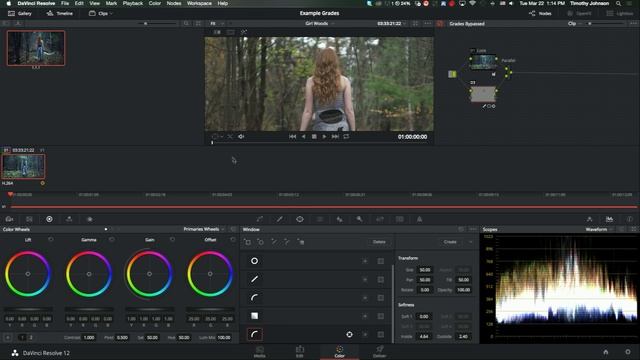Screen dimensions: 640x360
Task: Open the Blur palette
Action: (x=339, y=220)
